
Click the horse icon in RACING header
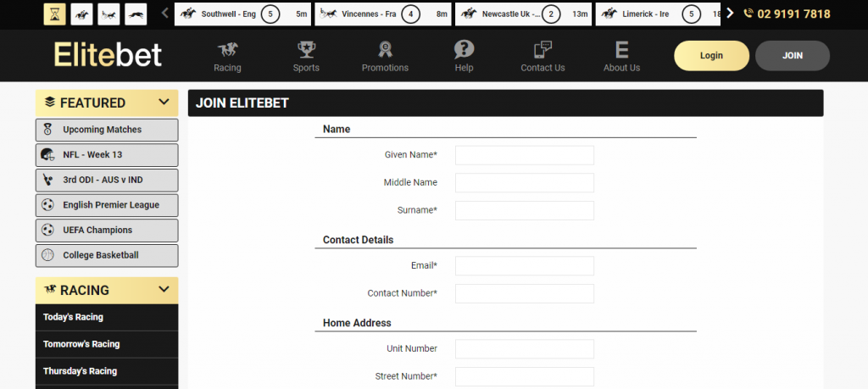(50, 289)
